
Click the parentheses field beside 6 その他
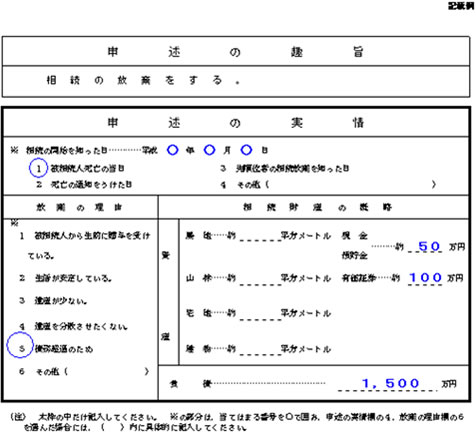click(106, 371)
